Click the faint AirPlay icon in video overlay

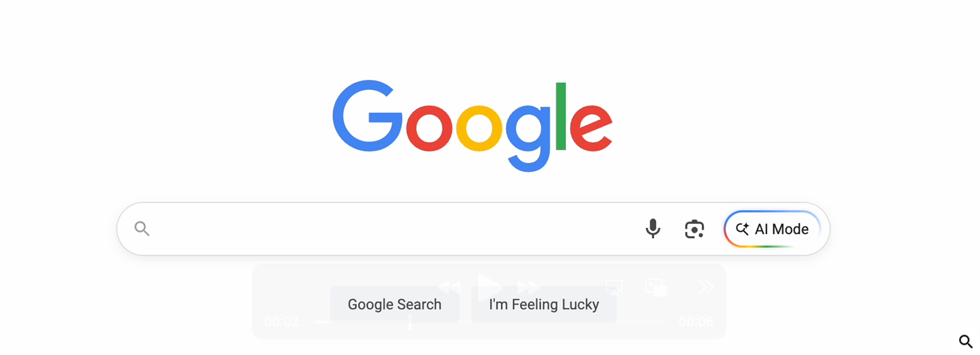[x=614, y=287]
